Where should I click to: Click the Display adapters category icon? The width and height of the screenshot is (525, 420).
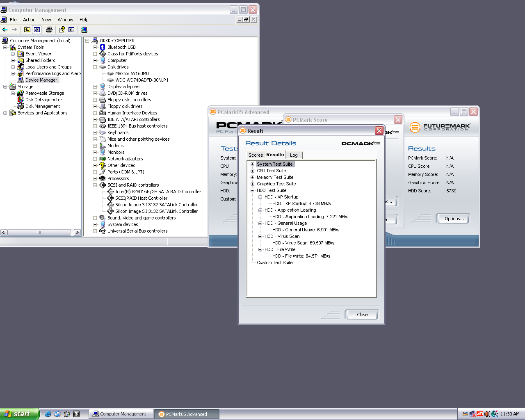[103, 87]
